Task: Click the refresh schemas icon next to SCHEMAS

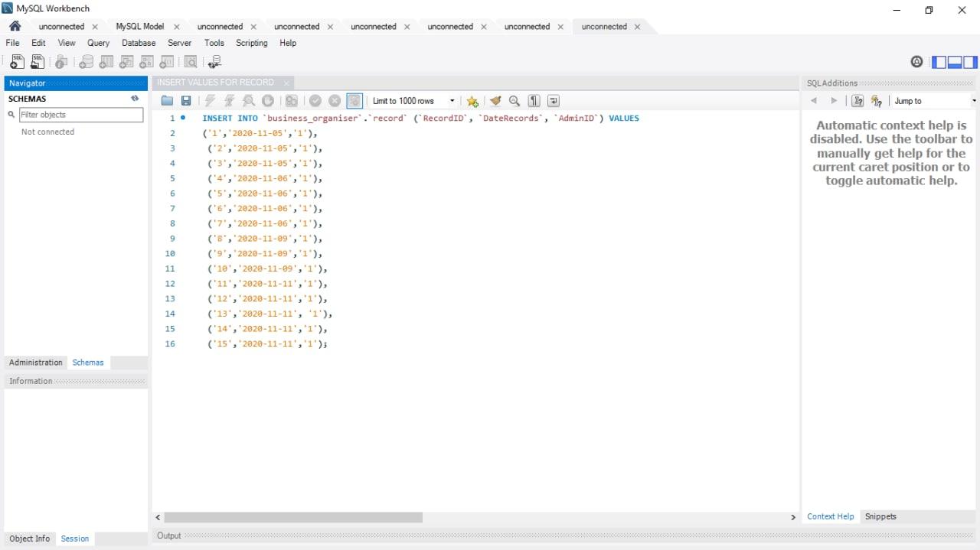Action: pyautogui.click(x=135, y=98)
